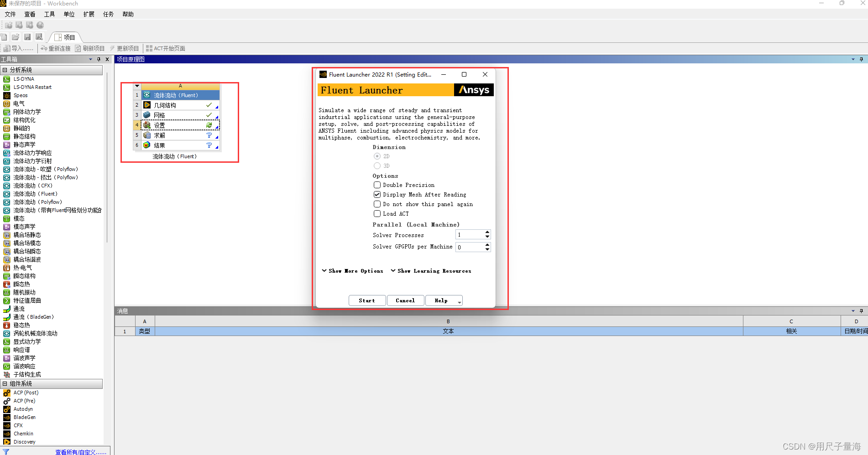Open the 查看 menu
Screen dimensions: 868x455
point(30,14)
